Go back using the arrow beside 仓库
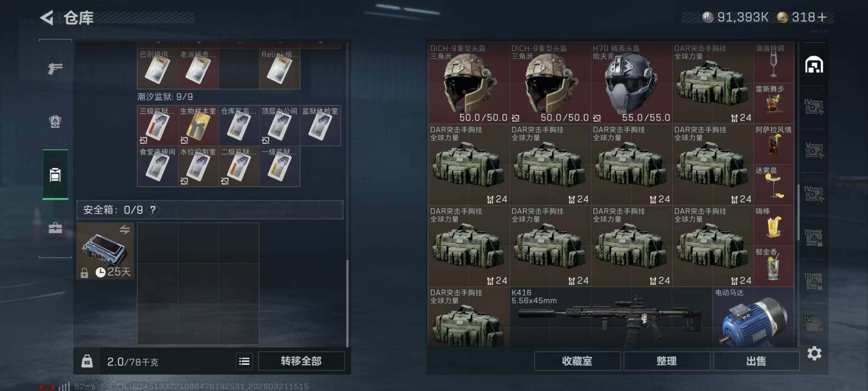The width and height of the screenshot is (868, 391). coord(47,17)
